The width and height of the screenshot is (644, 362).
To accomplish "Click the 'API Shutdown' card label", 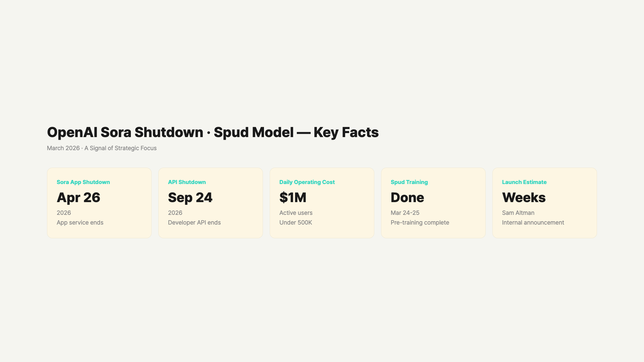I will point(187,182).
